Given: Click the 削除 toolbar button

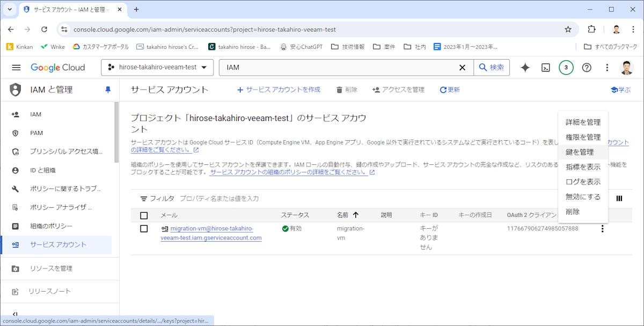Looking at the screenshot, I should [x=347, y=90].
